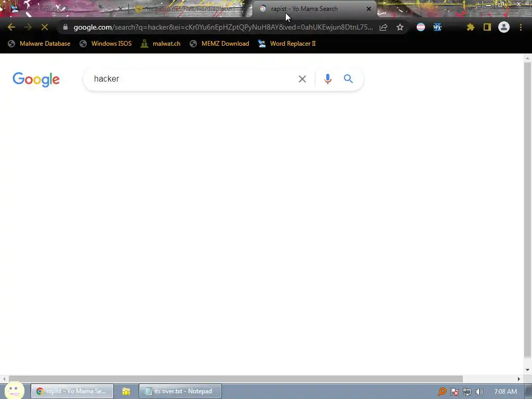Open the network tray icon

[x=467, y=392]
